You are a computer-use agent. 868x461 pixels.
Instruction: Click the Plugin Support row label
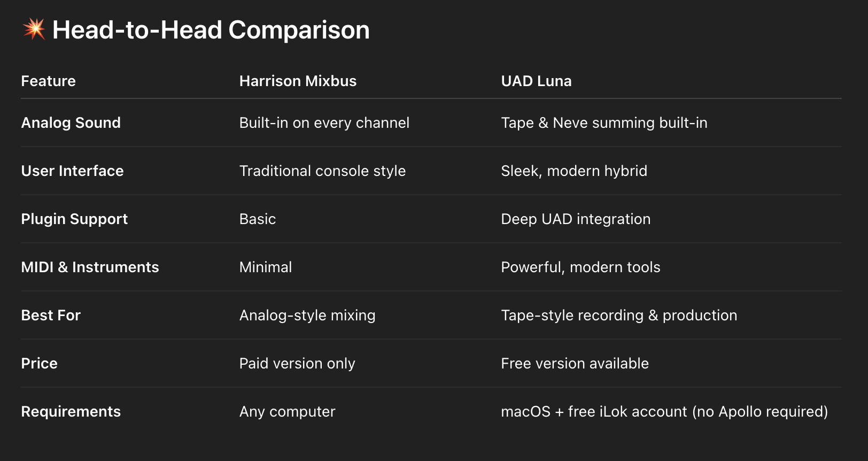coord(74,219)
